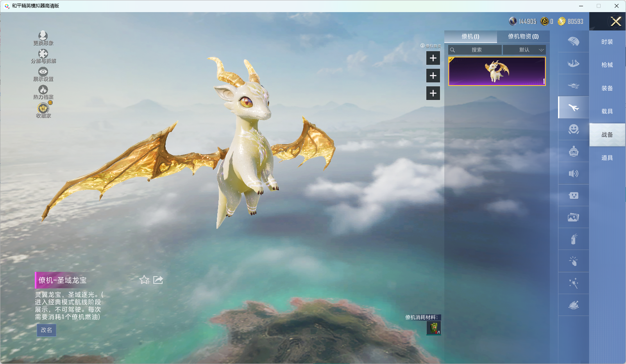Screen dimensions: 626x364
Task: Open the smiley emote category
Action: click(x=573, y=129)
